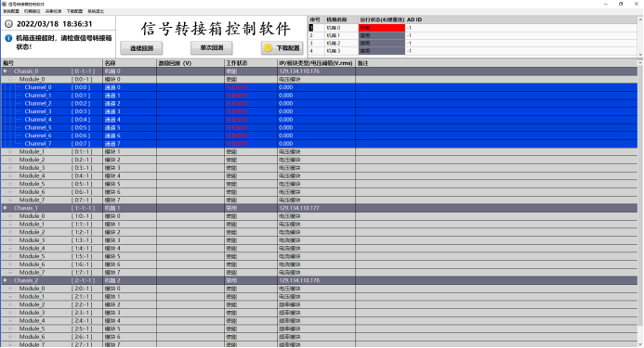This screenshot has height=348, width=644.
Task: Click the scroll-down arrow of the chassis table
Action: point(640,54)
